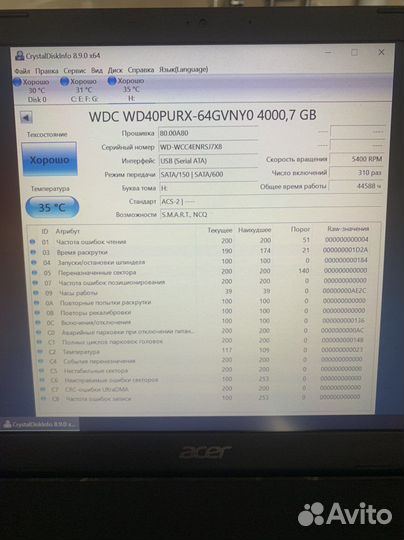Click status icon of attribute 01
The height and width of the screenshot is (540, 404).
coord(33,242)
